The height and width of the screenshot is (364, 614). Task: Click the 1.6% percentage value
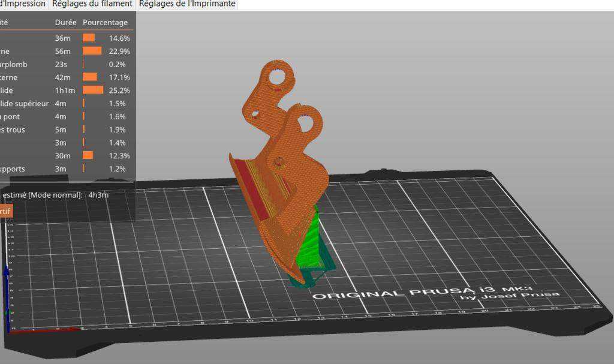(x=117, y=116)
